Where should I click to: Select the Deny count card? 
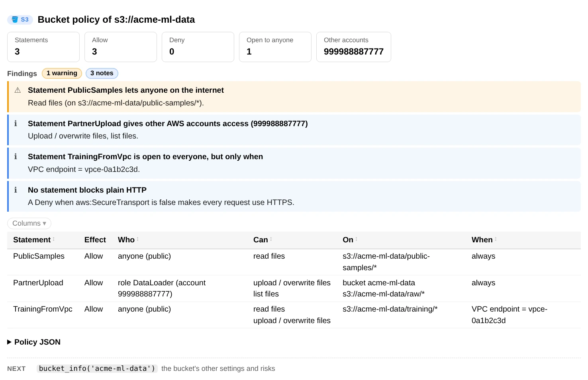pos(198,47)
